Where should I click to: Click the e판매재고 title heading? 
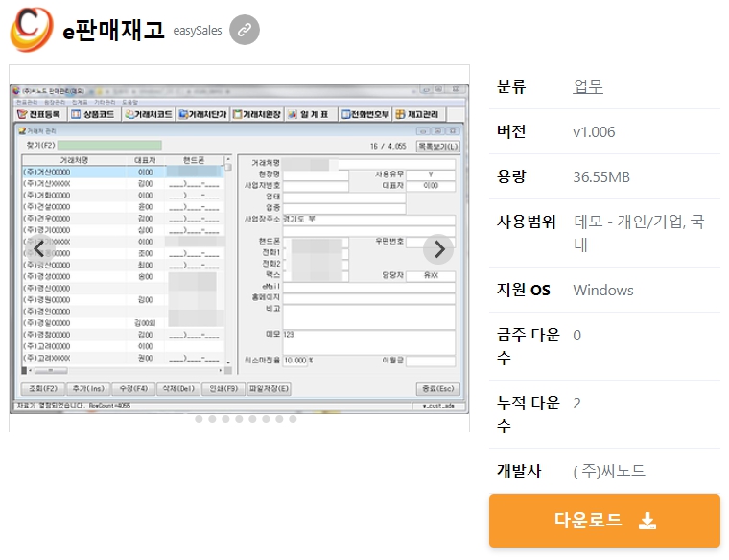(113, 31)
